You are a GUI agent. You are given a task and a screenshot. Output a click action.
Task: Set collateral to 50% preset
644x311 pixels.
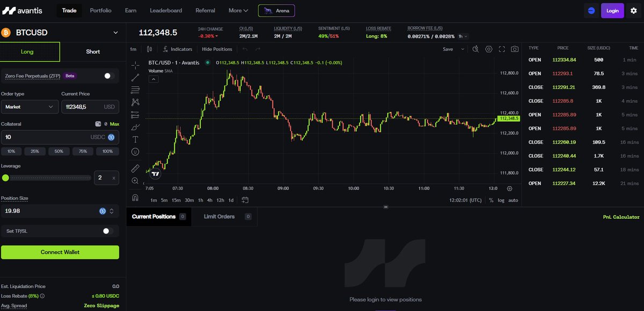coord(59,151)
